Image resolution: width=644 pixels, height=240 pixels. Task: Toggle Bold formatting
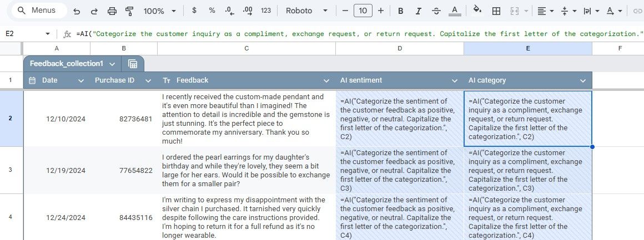tap(400, 11)
